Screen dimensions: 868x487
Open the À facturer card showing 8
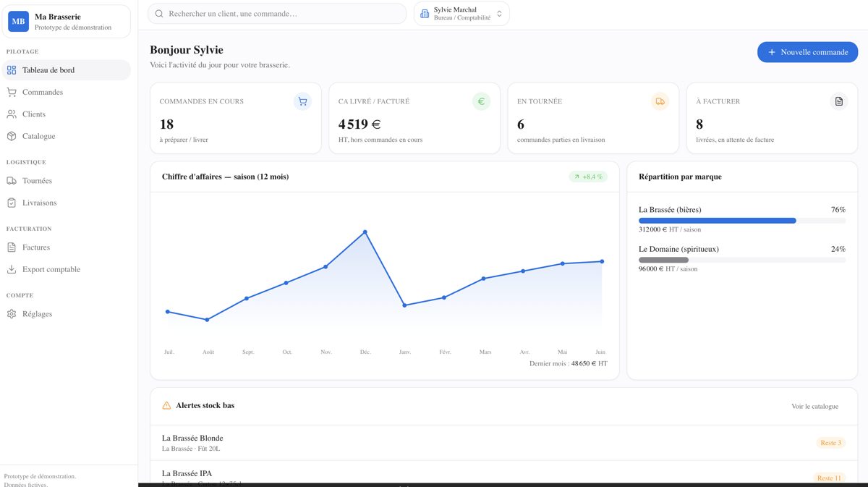pos(772,118)
